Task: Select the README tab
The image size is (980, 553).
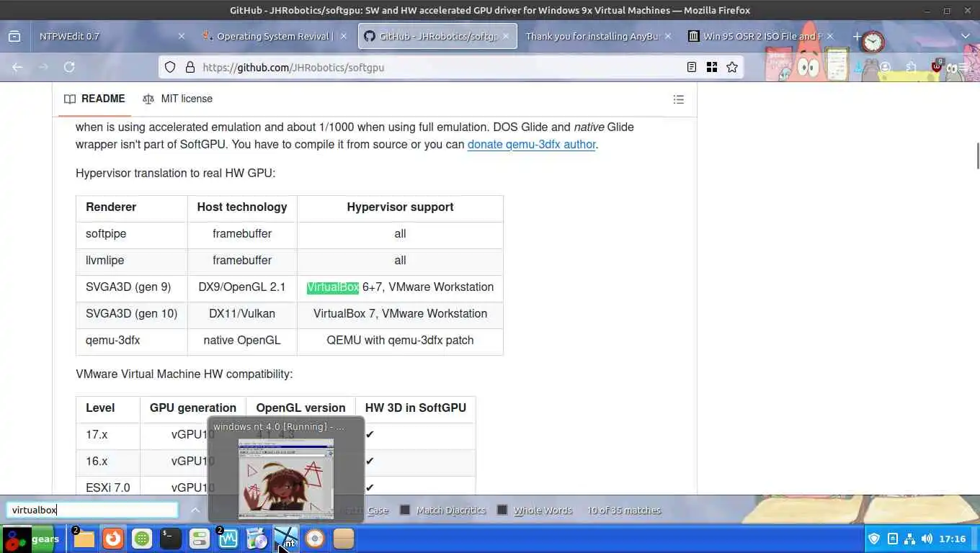Action: tap(94, 99)
